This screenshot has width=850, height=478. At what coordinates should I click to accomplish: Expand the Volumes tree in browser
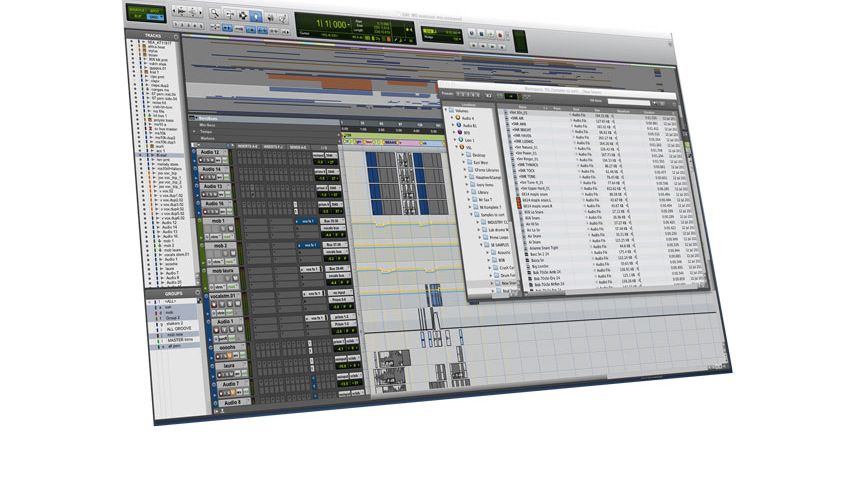(446, 109)
